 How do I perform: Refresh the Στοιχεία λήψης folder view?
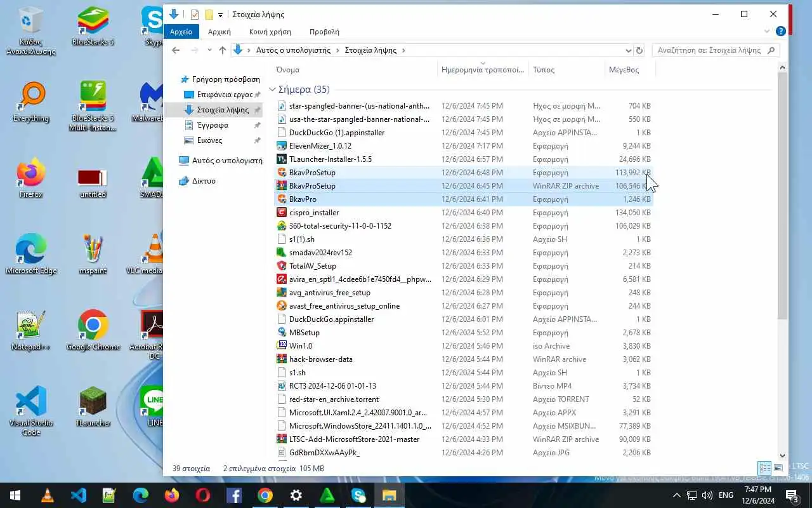coord(639,50)
